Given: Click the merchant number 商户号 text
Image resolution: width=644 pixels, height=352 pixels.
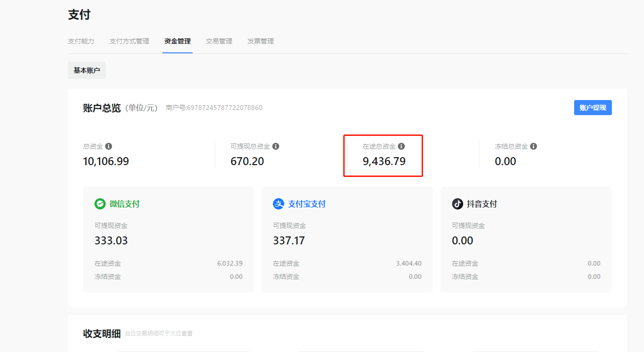Looking at the screenshot, I should point(214,108).
